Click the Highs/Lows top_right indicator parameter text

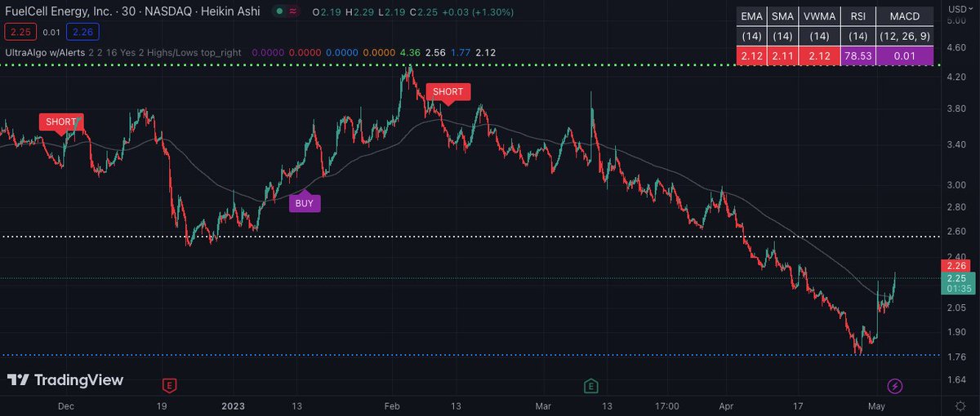pos(194,52)
